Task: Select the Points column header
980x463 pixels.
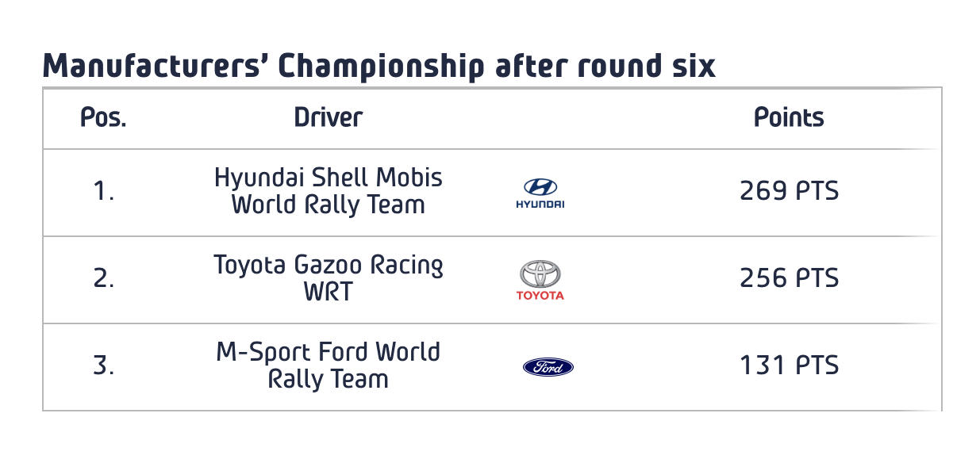Action: point(789,118)
